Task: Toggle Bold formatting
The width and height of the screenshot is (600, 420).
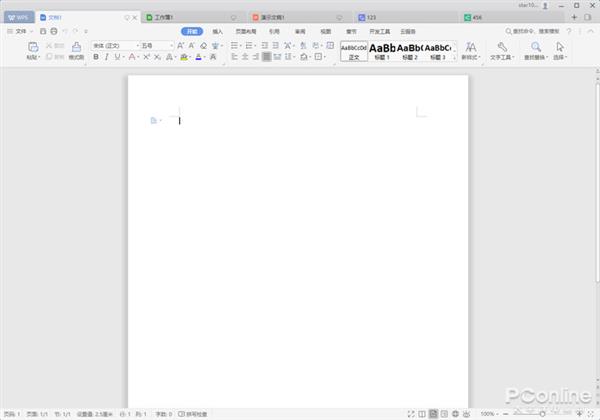Action: click(x=96, y=57)
